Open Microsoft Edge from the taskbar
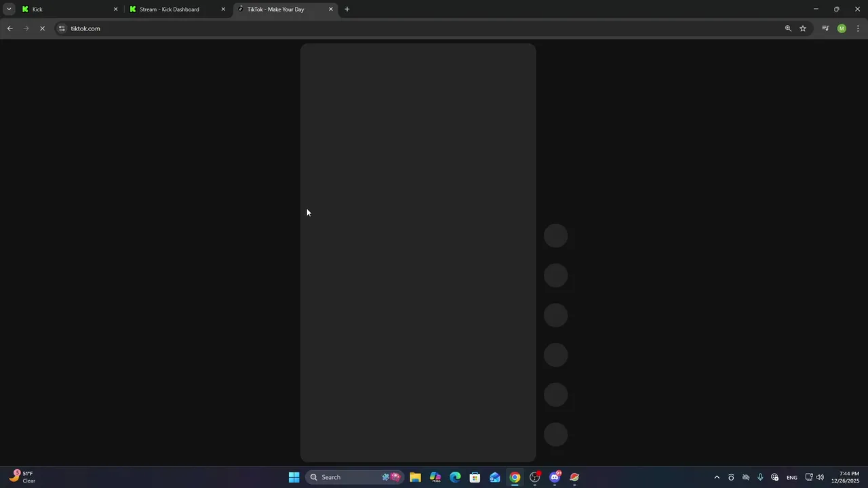The width and height of the screenshot is (868, 488). click(x=455, y=477)
